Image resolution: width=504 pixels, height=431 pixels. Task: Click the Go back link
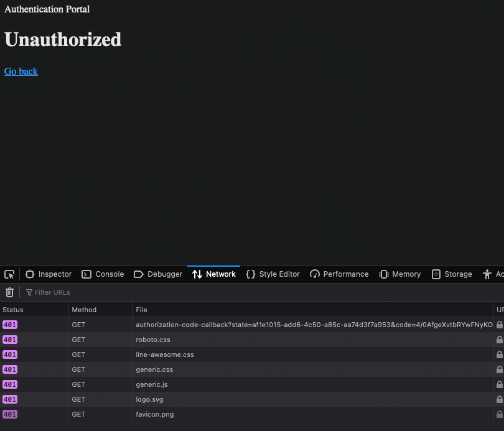(x=21, y=72)
